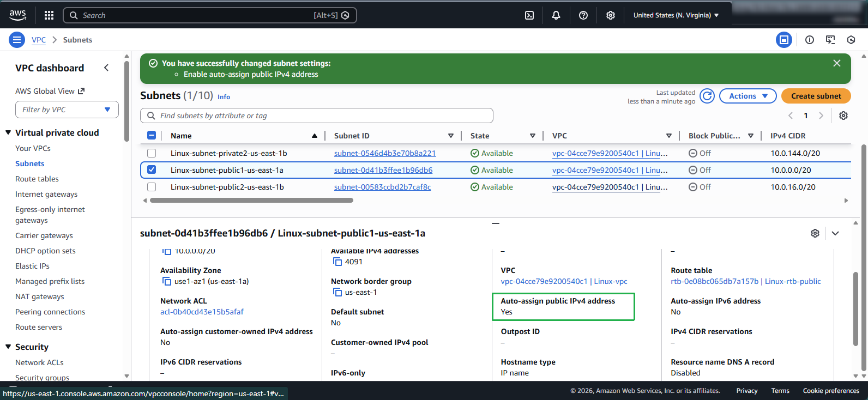Copy the network border group value
The image size is (868, 400).
337,292
